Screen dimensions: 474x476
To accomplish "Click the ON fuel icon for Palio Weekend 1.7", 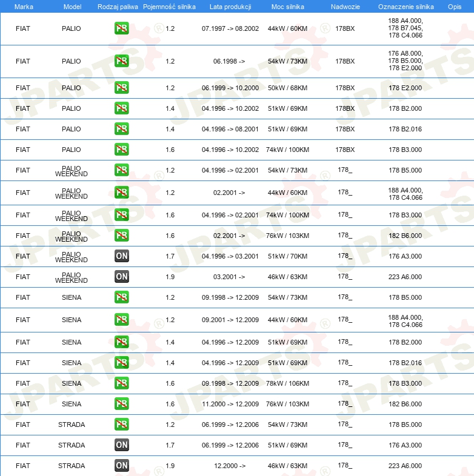I will coord(121,256).
